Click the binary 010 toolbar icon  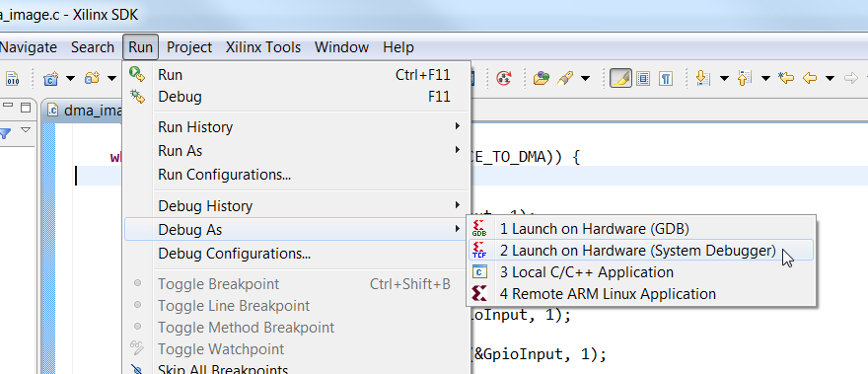pos(12,79)
